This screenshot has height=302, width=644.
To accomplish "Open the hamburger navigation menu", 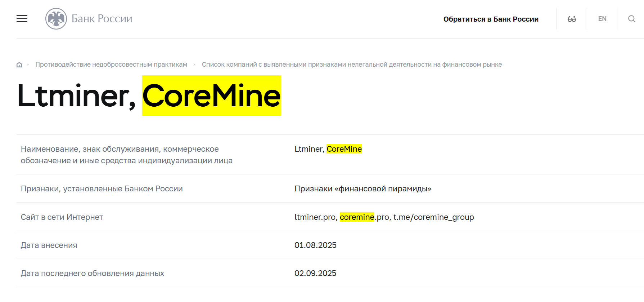I will pos(22,19).
